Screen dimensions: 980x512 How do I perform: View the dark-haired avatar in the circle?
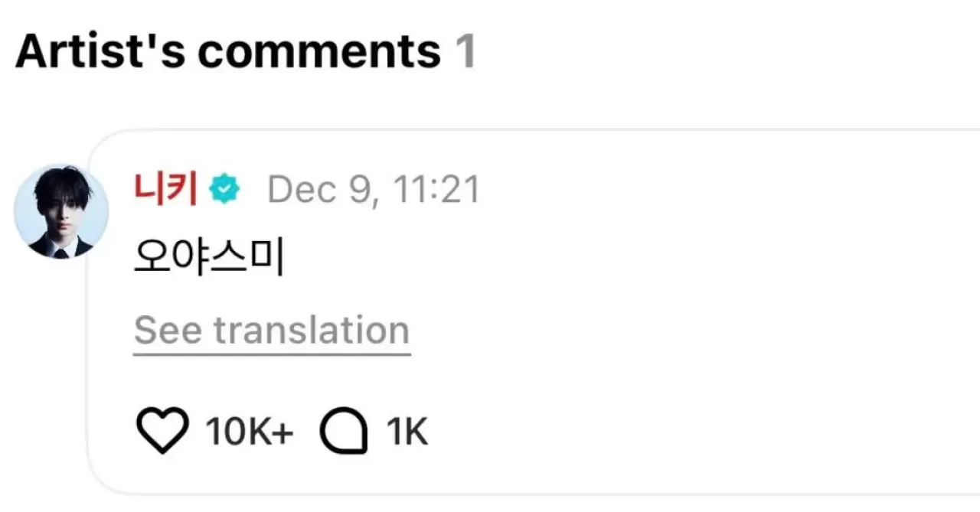(61, 211)
